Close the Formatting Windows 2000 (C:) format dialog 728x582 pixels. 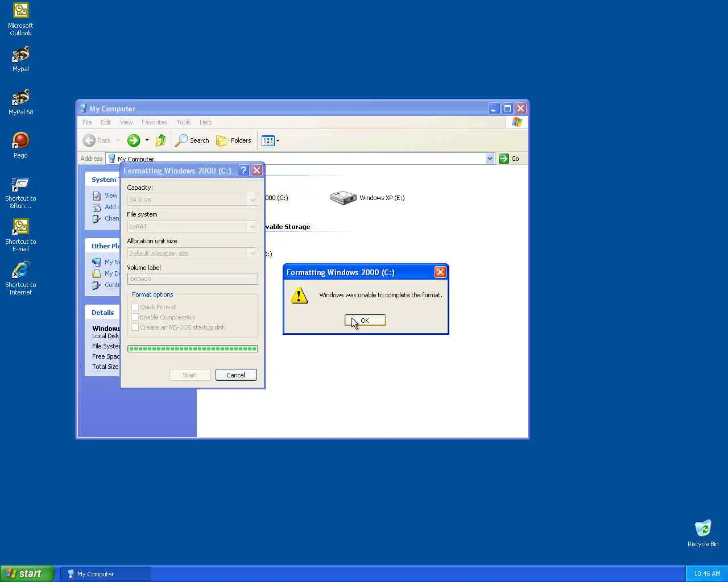pos(257,171)
